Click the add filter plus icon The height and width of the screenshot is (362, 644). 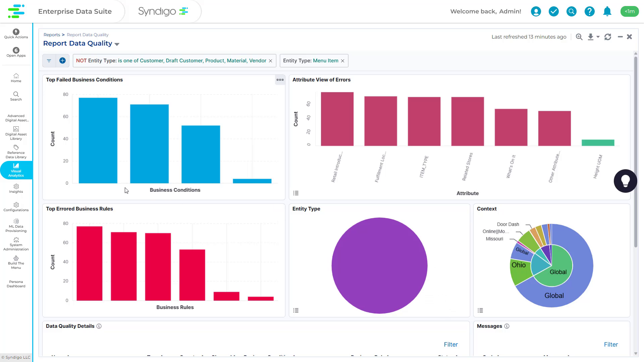tap(62, 61)
